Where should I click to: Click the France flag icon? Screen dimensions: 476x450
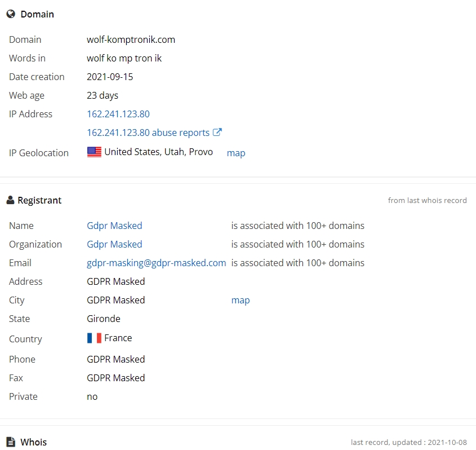(x=94, y=338)
